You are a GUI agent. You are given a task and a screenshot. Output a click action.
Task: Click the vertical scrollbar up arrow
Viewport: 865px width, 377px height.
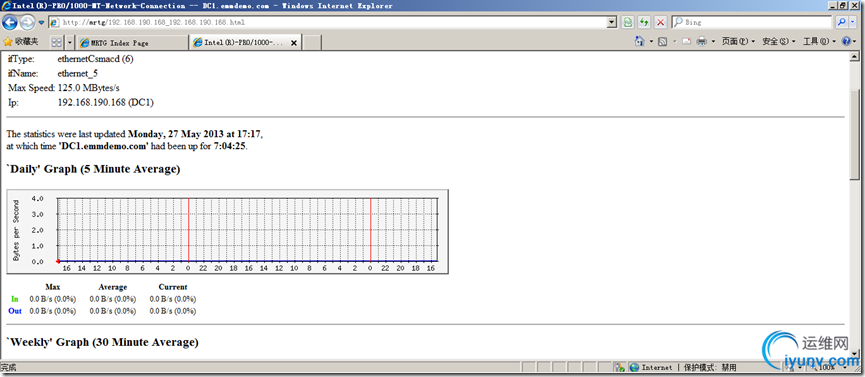pyautogui.click(x=855, y=57)
